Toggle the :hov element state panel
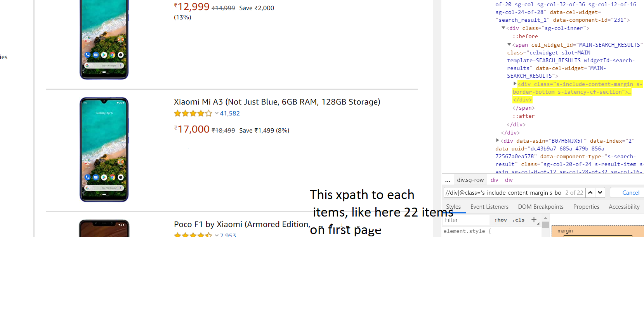The height and width of the screenshot is (318, 644). (x=500, y=220)
